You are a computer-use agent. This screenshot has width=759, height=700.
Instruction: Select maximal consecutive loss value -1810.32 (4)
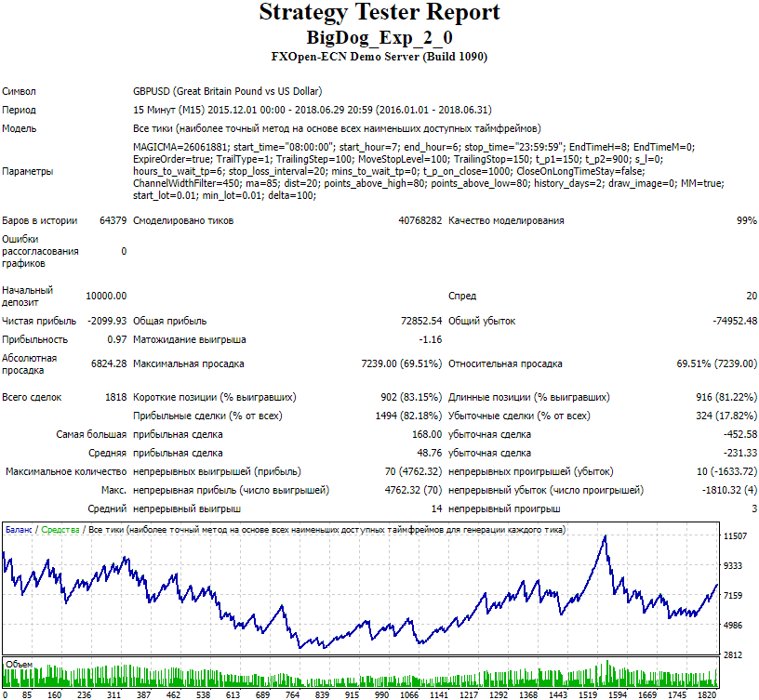[x=729, y=490]
